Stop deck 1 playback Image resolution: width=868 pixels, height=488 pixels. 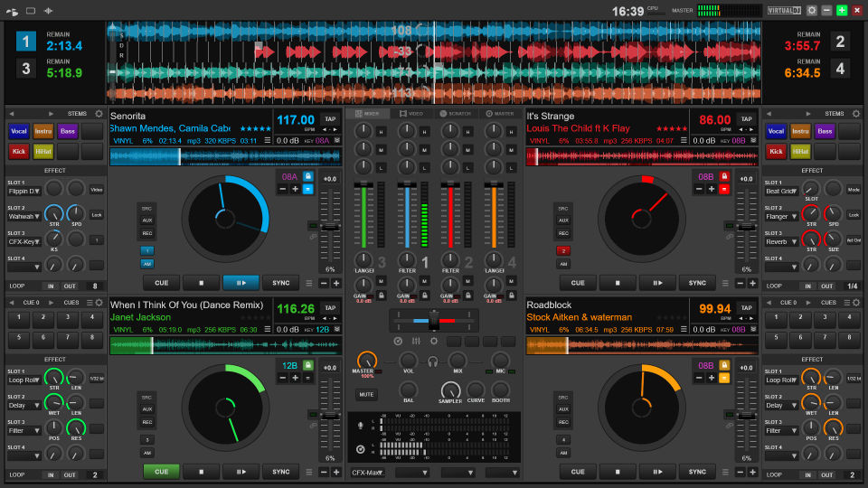click(201, 283)
